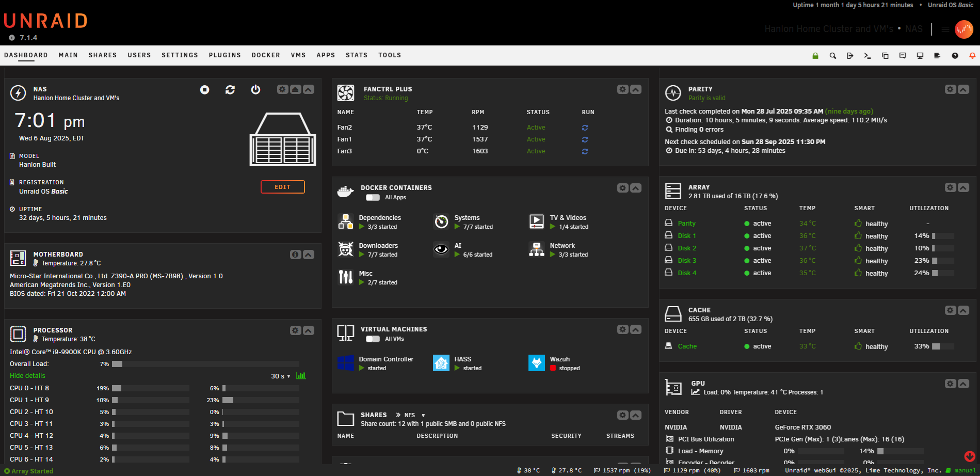Collapse the FANCTRL PLUS panel
Viewport: 980px width, 476px height.
click(x=636, y=89)
